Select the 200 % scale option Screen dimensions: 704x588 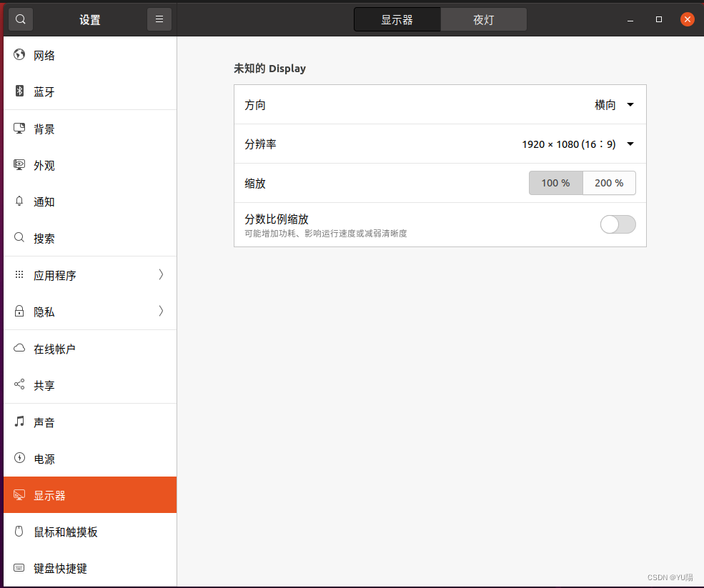609,183
